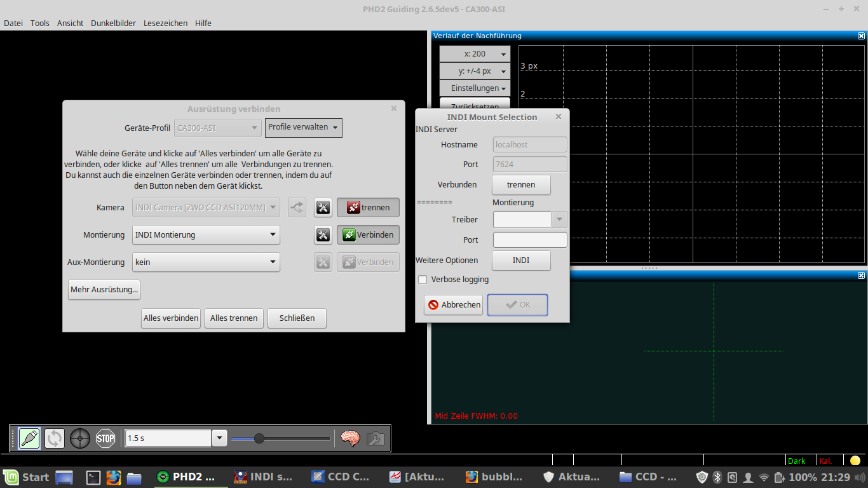Open the Treiber dropdown in INDI Mount Selection
868x488 pixels.
(559, 219)
